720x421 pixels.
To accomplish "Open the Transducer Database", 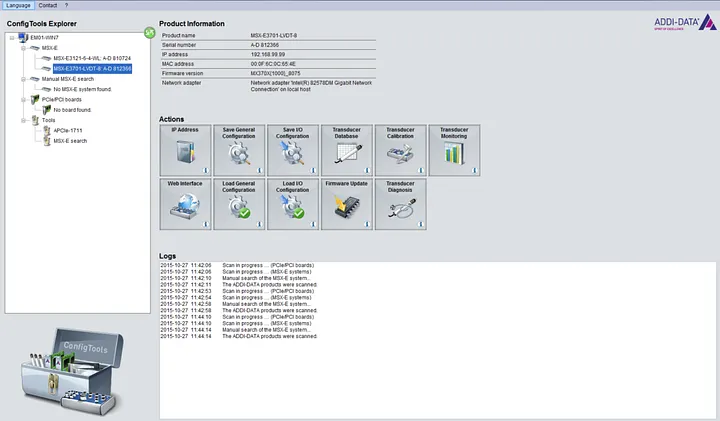I will tap(346, 150).
